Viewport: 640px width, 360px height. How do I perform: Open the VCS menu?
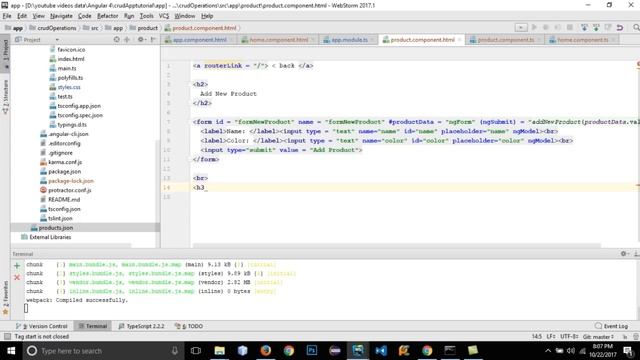pos(164,16)
